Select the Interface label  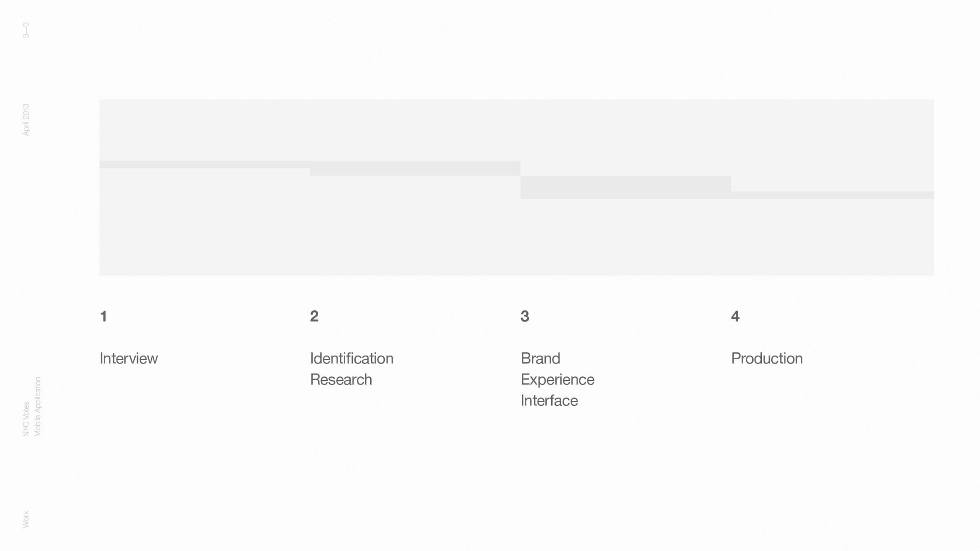pyautogui.click(x=549, y=400)
